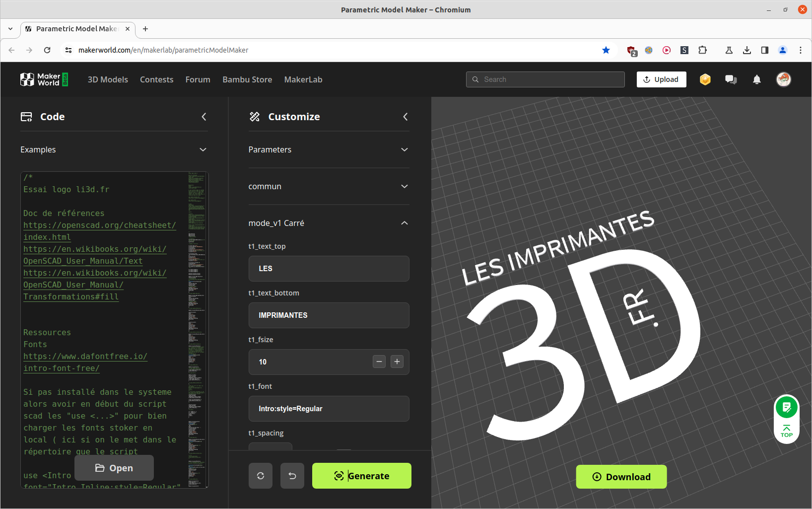Collapse the Code panel
The height and width of the screenshot is (509, 812).
203,117
